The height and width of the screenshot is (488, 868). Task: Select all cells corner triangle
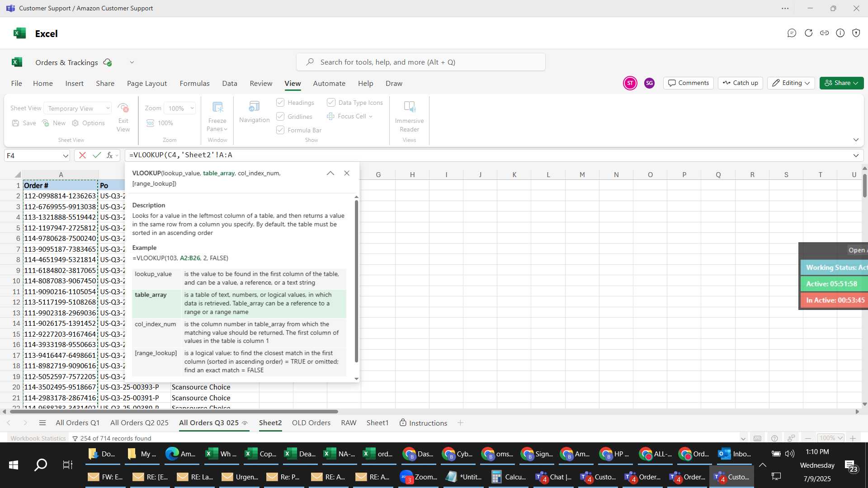17,174
